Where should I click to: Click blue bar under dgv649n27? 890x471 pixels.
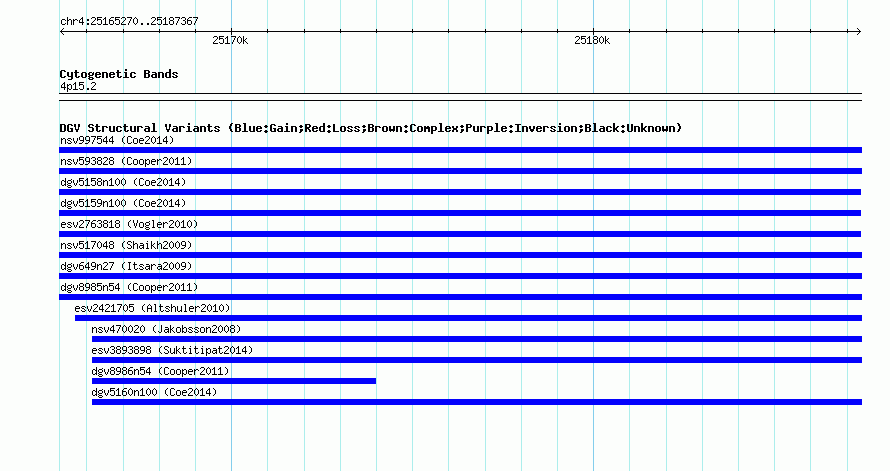(x=460, y=276)
